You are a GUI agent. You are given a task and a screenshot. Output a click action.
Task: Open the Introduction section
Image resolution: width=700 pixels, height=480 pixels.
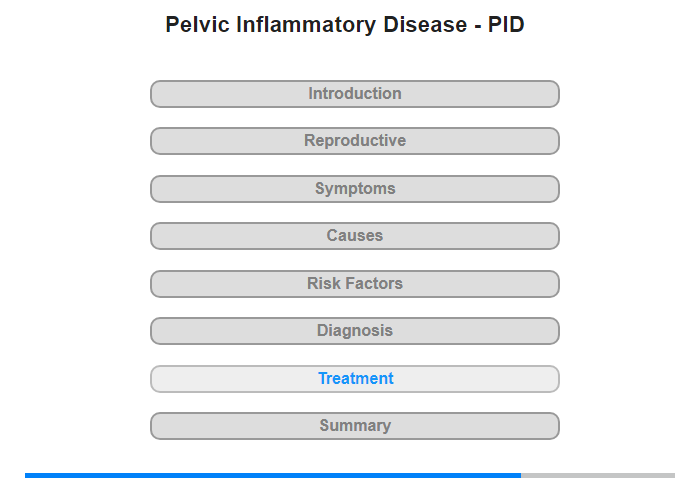pyautogui.click(x=355, y=94)
